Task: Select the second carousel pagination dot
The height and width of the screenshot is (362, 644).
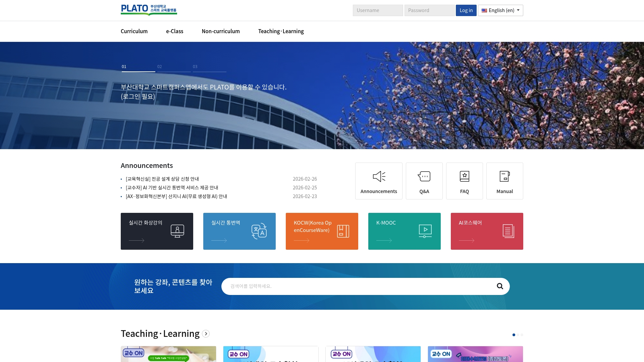Action: tap(518, 335)
